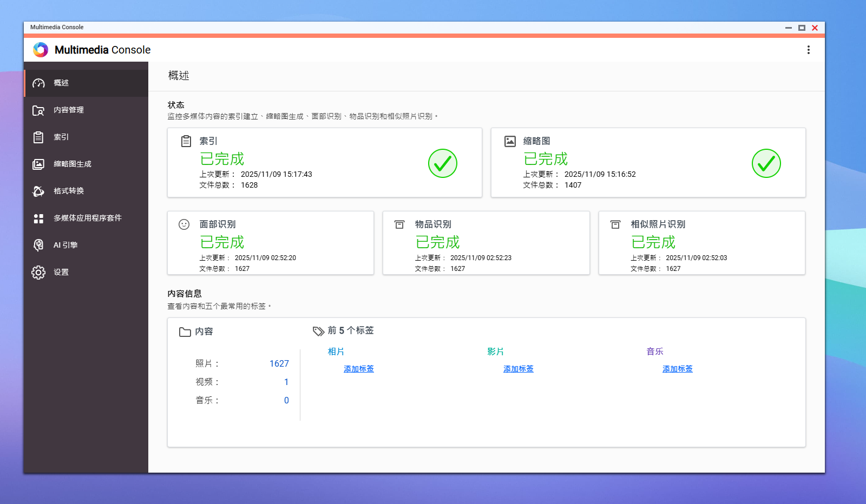Viewport: 866px width, 504px height.
Task: Click the 添加标签 link under 相片
Action: coord(358,369)
